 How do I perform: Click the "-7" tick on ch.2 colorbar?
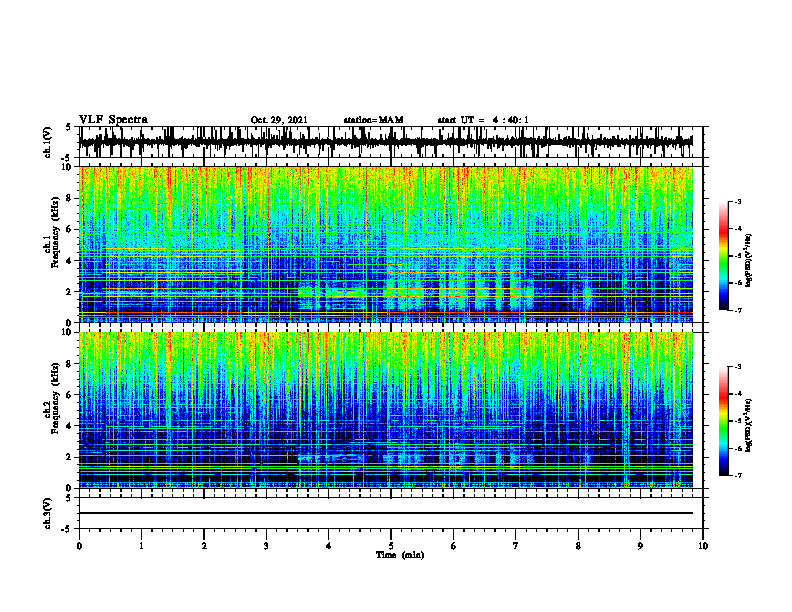[738, 475]
